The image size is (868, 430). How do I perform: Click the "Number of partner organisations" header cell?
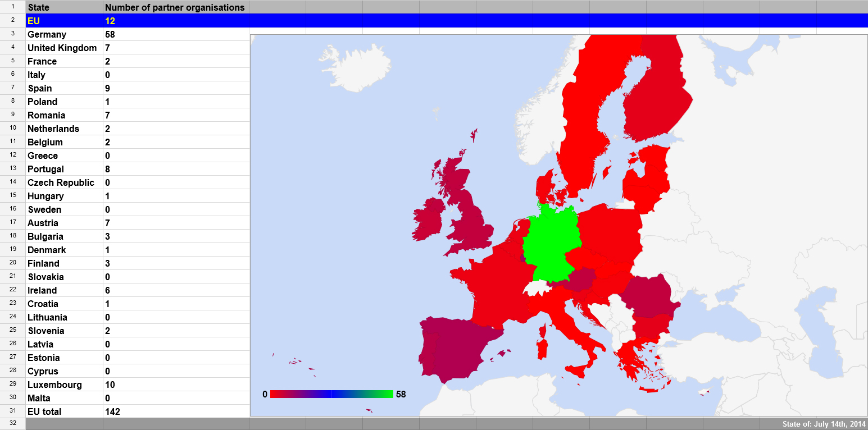[175, 7]
